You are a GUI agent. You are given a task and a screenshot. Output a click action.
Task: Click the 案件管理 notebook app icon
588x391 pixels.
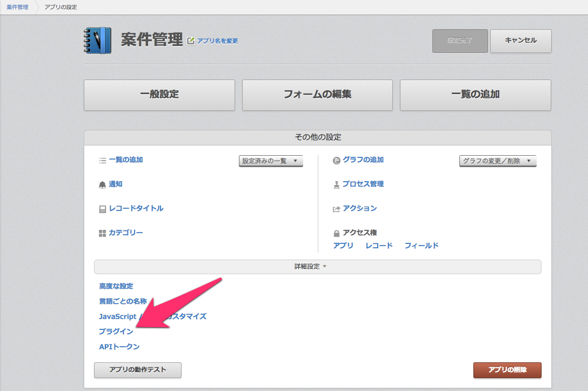point(98,41)
